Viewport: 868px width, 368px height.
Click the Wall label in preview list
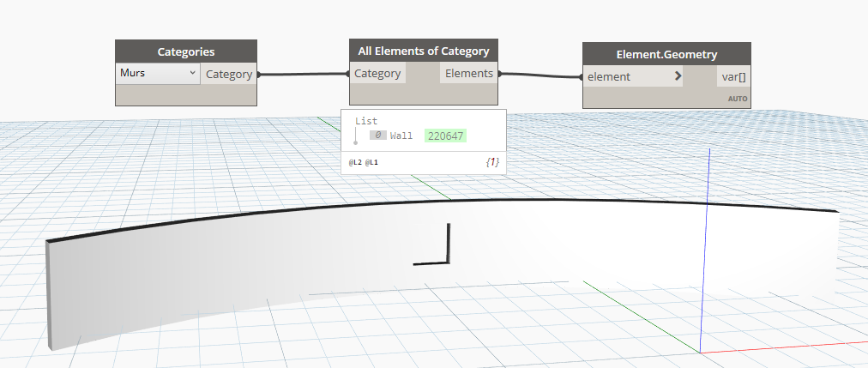pos(401,136)
